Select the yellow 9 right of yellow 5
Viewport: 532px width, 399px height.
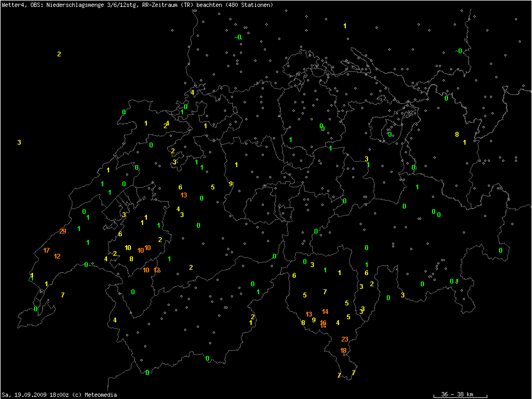pos(230,184)
